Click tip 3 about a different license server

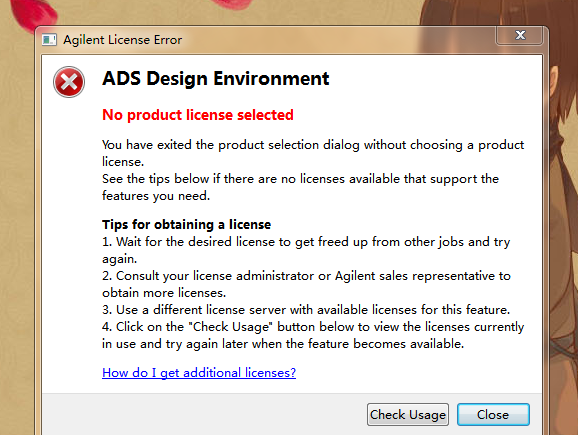point(306,310)
